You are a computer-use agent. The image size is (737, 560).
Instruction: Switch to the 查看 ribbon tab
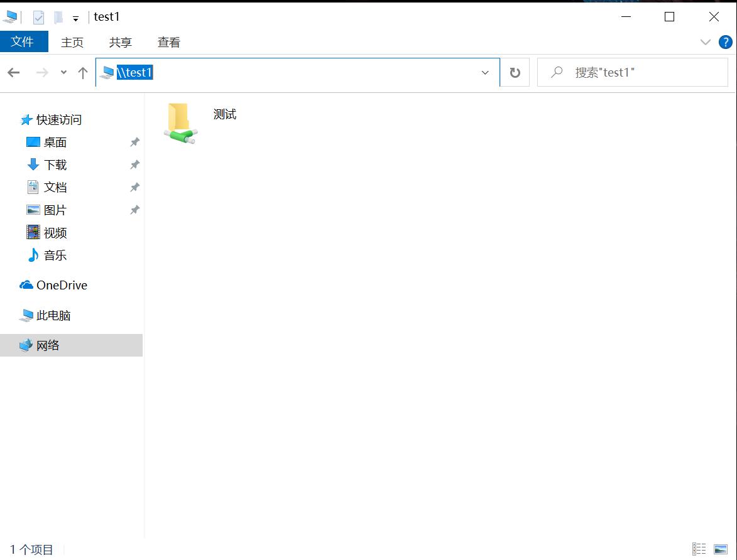pyautogui.click(x=168, y=42)
